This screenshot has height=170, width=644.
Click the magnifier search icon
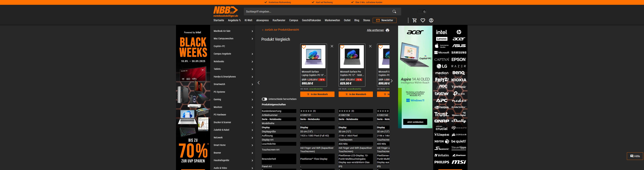point(394,11)
